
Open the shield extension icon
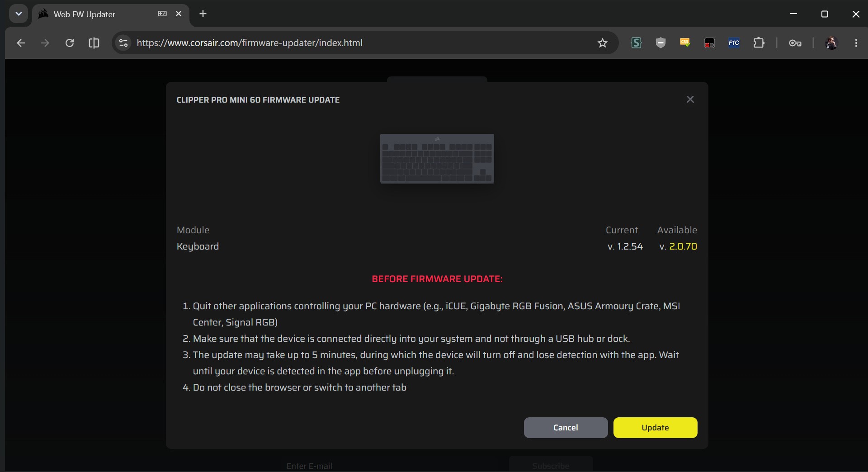tap(660, 43)
